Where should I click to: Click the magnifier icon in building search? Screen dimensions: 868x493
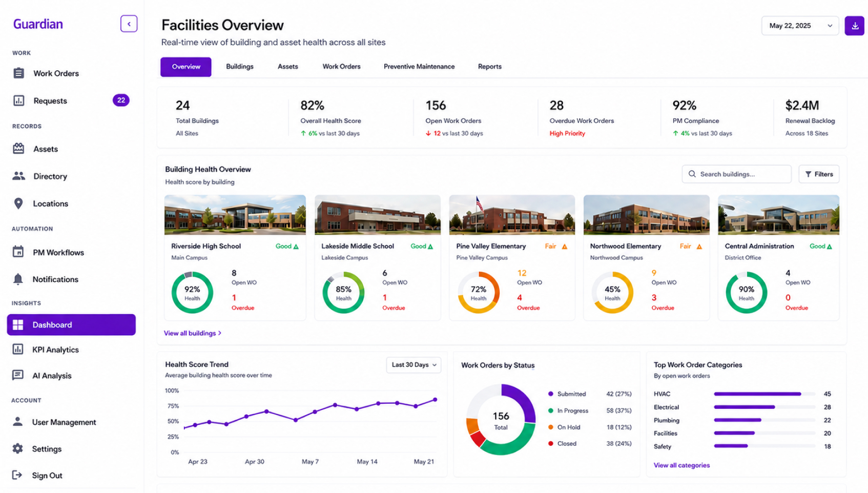[692, 174]
